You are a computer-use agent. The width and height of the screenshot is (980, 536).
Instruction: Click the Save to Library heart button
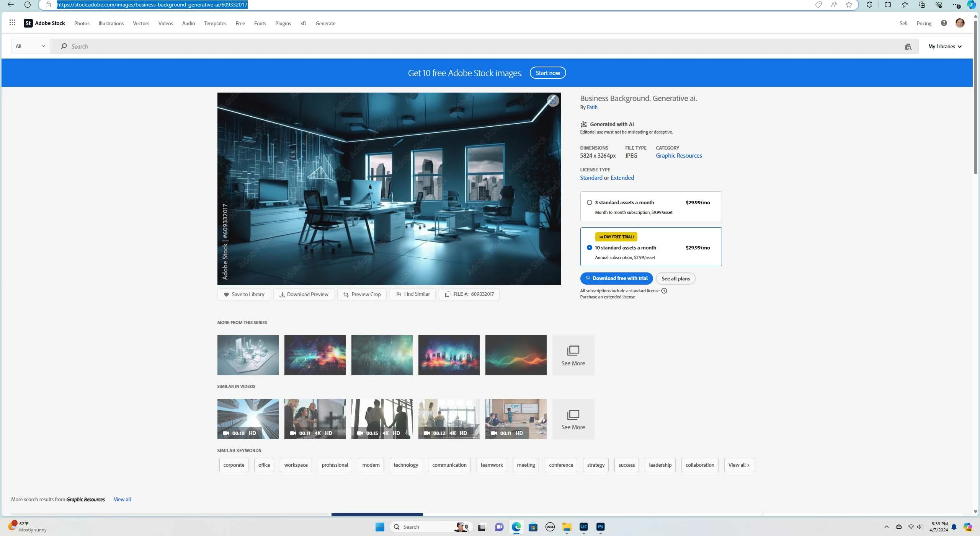click(x=244, y=294)
